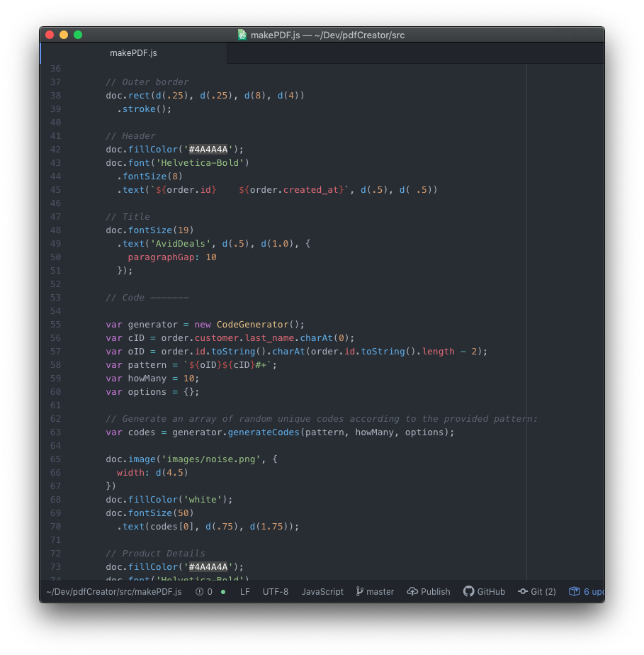Change line ending via LF selector
This screenshot has height=655, width=644.
tap(245, 591)
